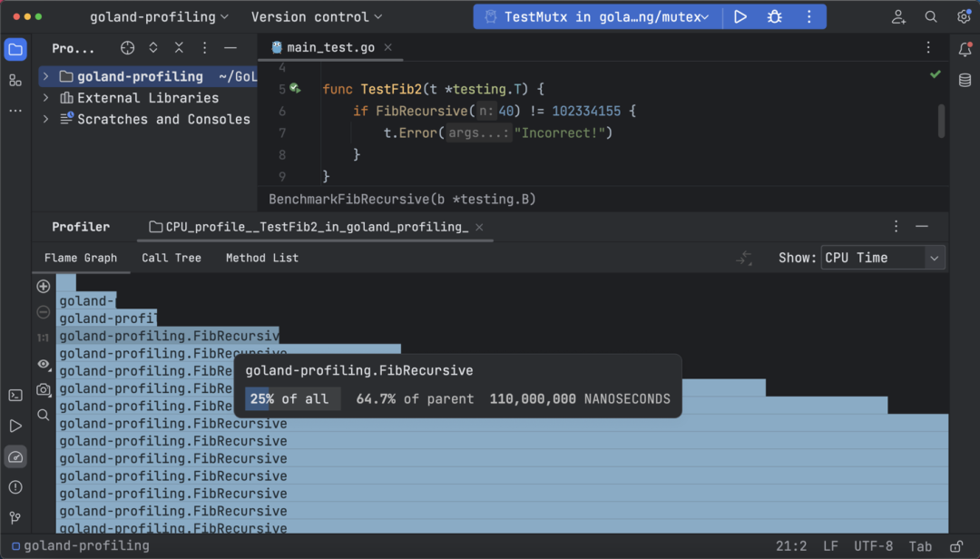Switch to the Call Tree tab
Screen dimensions: 980x559
pos(171,258)
